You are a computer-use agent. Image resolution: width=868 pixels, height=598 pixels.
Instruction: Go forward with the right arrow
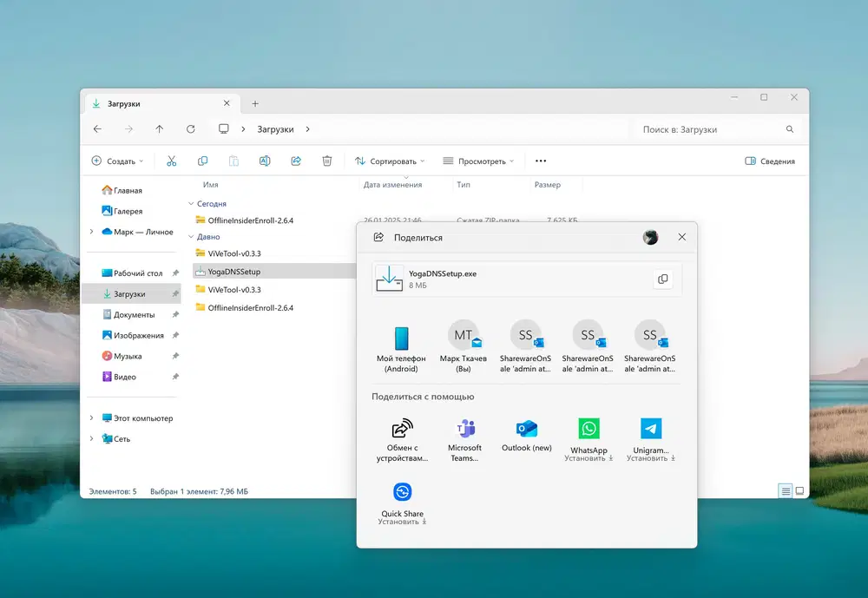[x=128, y=129]
